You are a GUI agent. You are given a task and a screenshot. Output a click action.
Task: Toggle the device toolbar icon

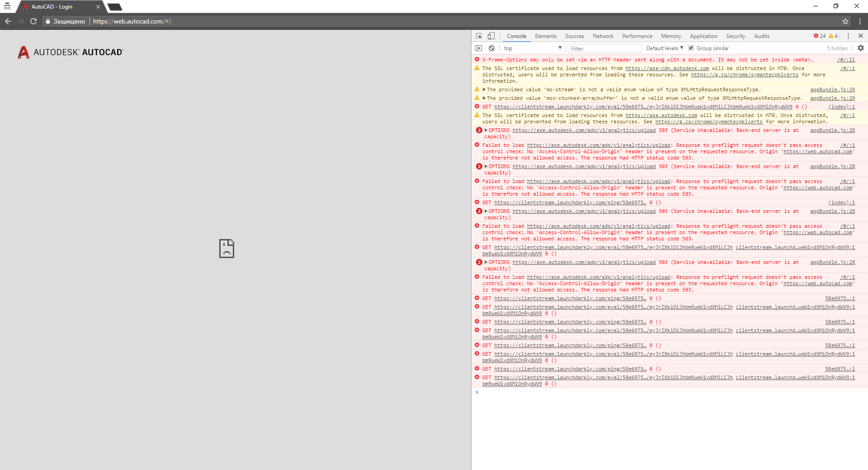(x=491, y=36)
